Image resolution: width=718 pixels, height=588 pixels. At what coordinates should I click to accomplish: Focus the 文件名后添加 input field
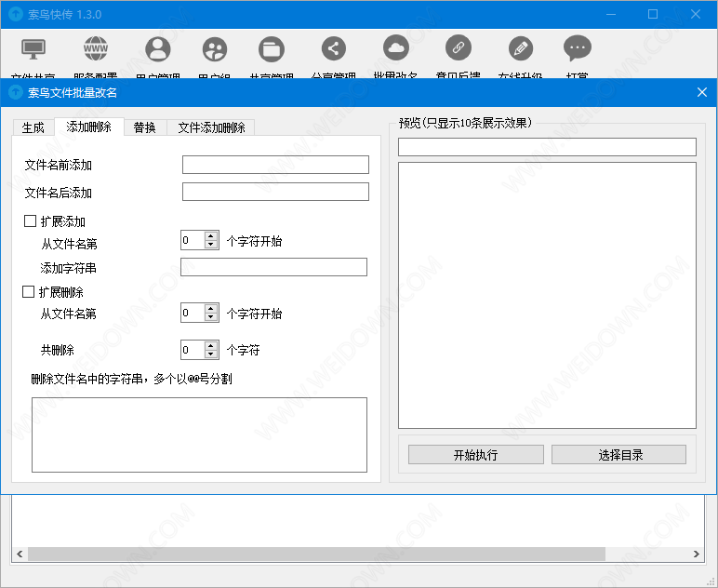point(275,192)
